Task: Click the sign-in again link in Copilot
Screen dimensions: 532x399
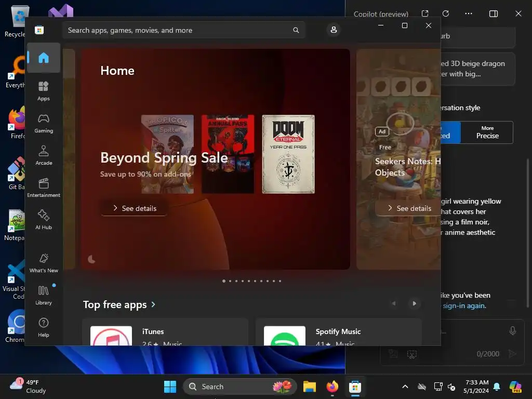Action: (x=464, y=305)
